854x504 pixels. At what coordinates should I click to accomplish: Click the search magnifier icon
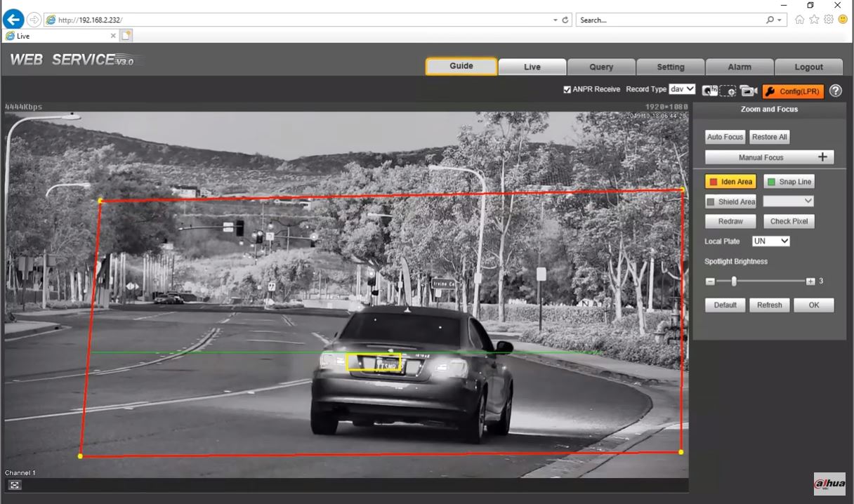[770, 20]
